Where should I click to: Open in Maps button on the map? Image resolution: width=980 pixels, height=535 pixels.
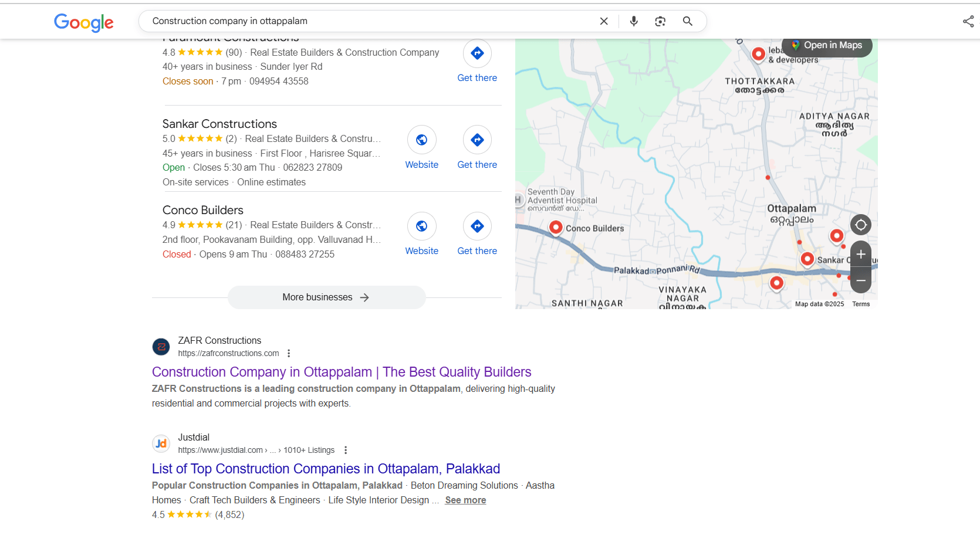click(827, 45)
